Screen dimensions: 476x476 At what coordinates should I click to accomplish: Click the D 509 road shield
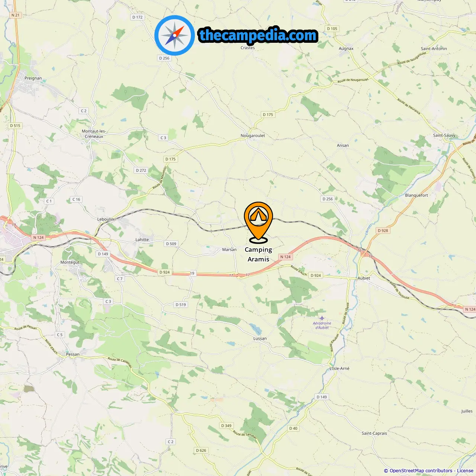(x=171, y=244)
